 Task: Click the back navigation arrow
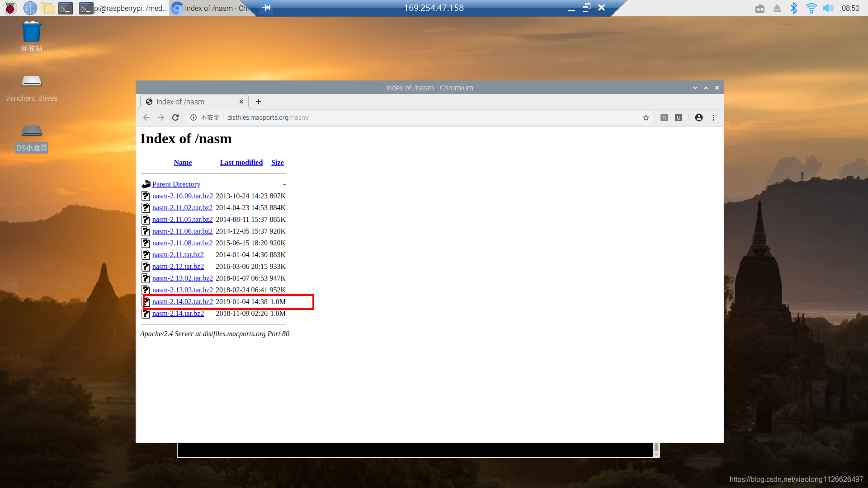point(146,117)
